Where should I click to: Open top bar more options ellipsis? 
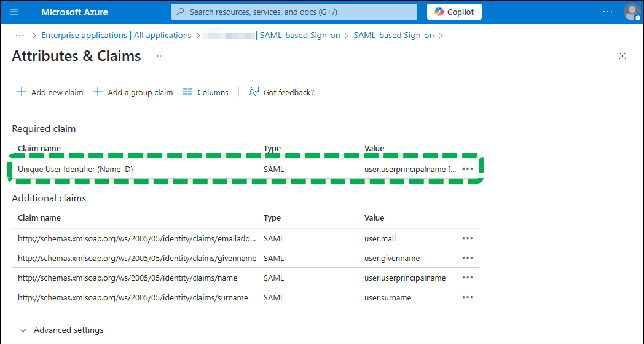607,12
